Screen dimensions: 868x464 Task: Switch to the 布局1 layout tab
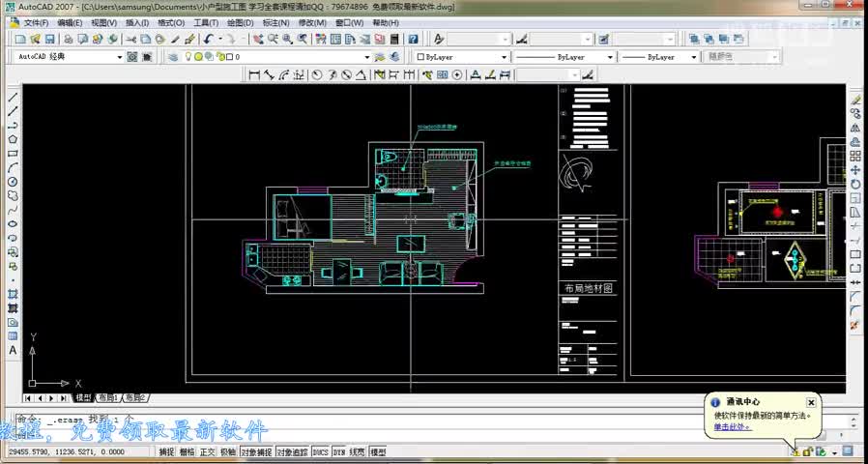(108, 397)
